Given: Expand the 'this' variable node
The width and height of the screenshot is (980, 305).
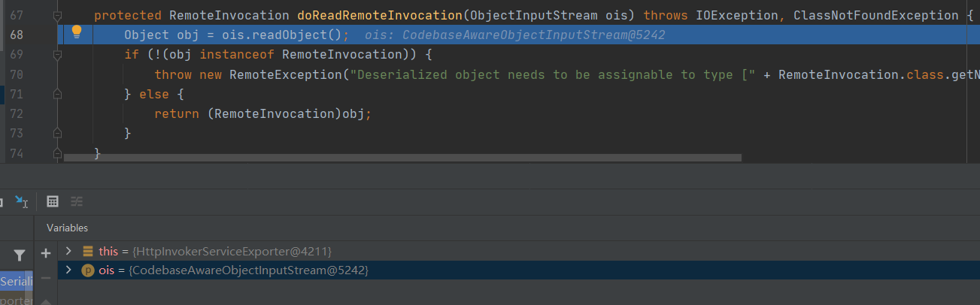Looking at the screenshot, I should pos(68,251).
